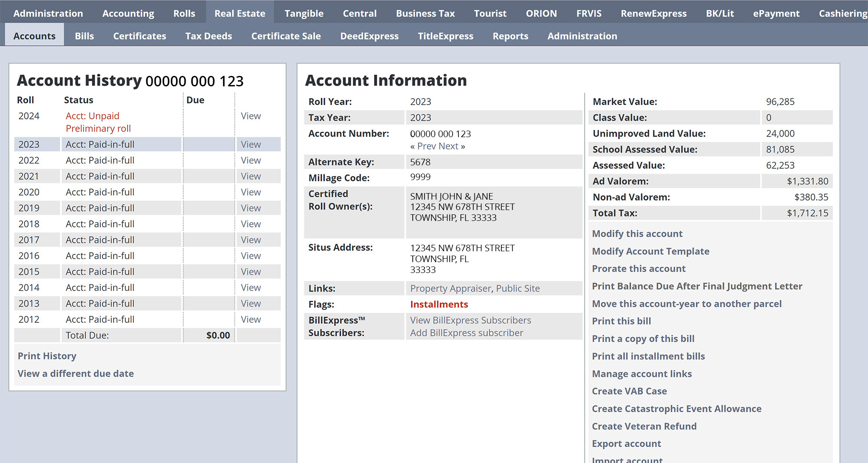868x463 pixels.
Task: Open the Public Site link
Action: pyautogui.click(x=518, y=289)
